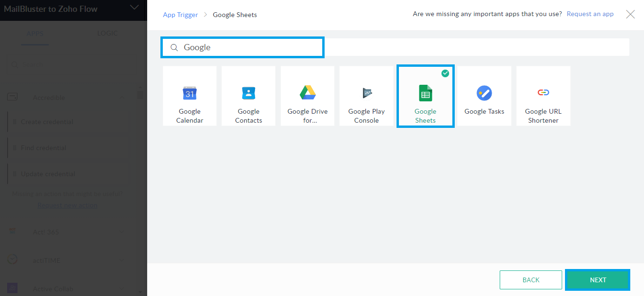Switch to the APPS tab
644x296 pixels.
coord(35,33)
